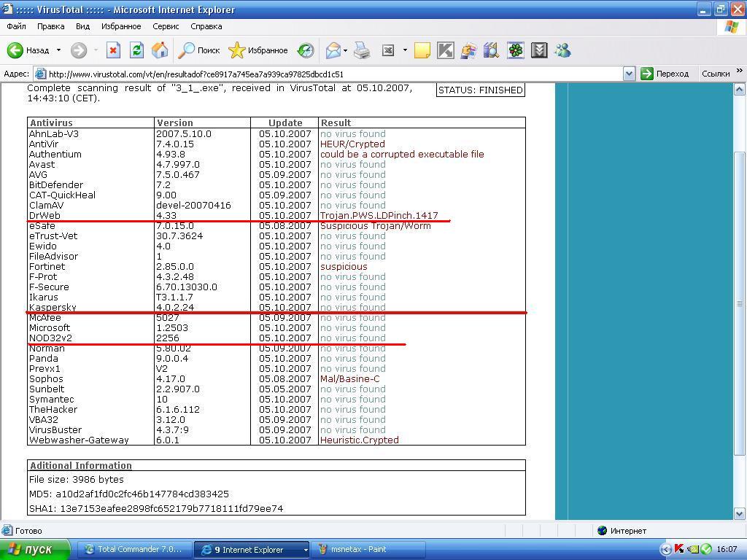Image resolution: width=747 pixels, height=560 pixels.
Task: Open the Edit button dropdown arrow
Action: pos(404,50)
